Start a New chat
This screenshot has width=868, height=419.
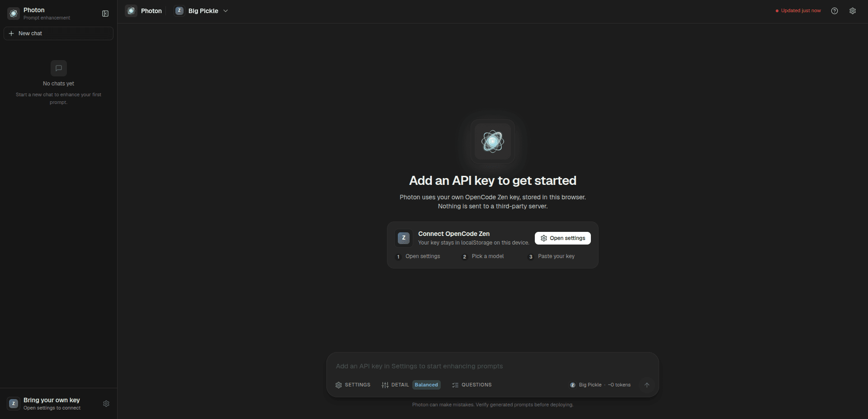pyautogui.click(x=59, y=33)
